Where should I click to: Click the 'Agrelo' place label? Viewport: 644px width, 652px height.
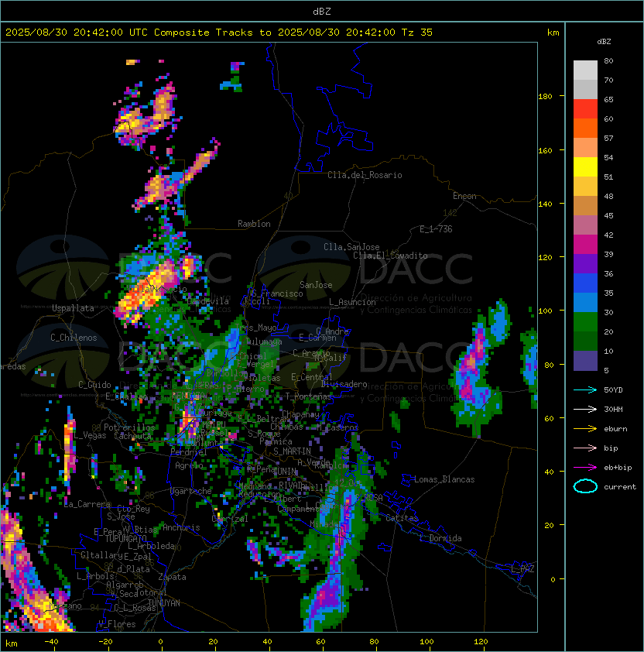[x=189, y=465]
